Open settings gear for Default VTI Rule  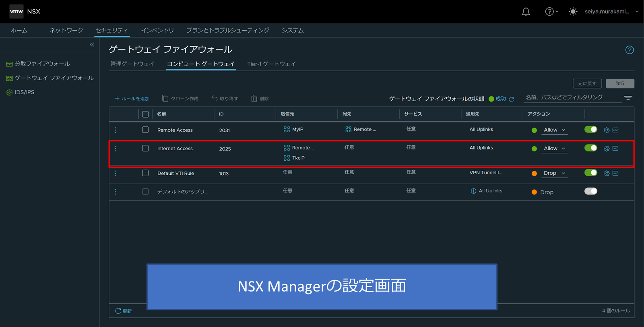pos(607,173)
